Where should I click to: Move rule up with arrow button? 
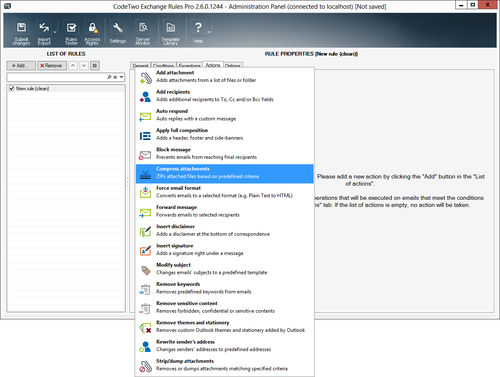pos(73,66)
